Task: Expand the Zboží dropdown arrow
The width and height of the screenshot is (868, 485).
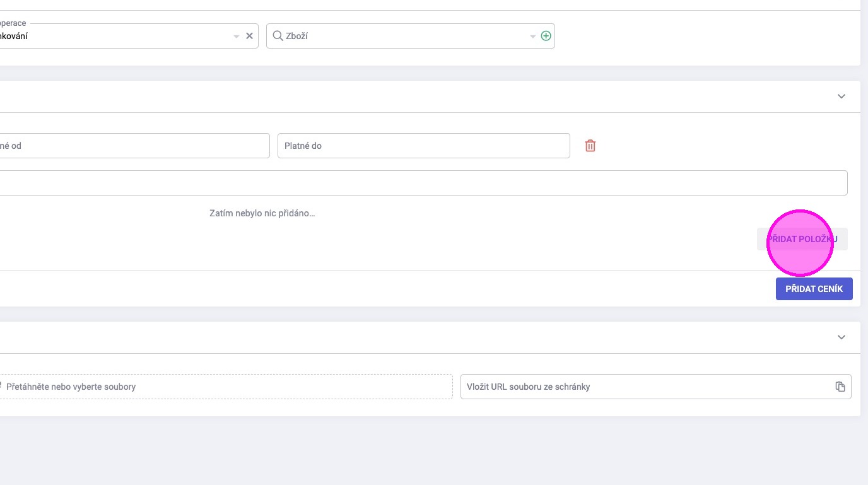Action: pos(532,37)
